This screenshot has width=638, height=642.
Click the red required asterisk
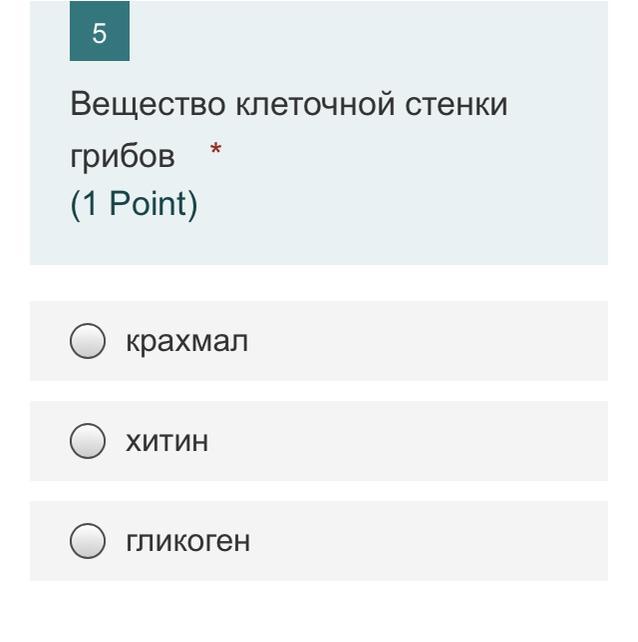coord(216,149)
